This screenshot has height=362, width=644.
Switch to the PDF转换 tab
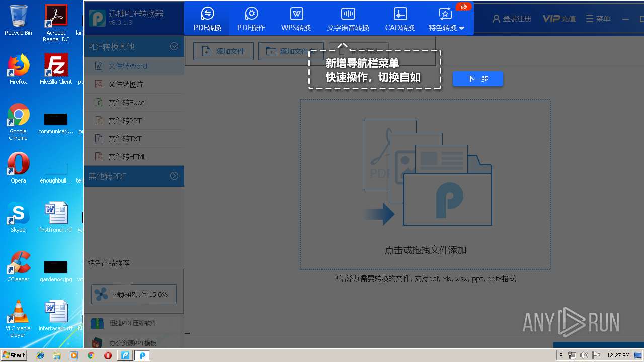point(207,19)
